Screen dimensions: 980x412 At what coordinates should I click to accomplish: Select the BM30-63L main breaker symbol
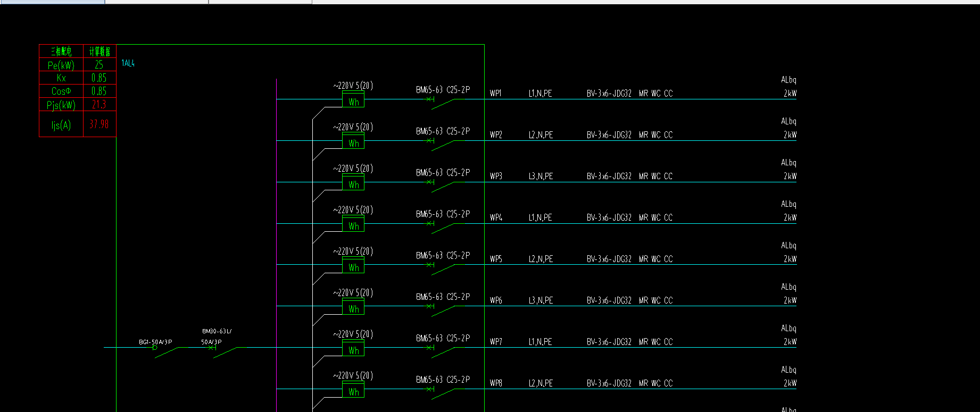coord(222,351)
